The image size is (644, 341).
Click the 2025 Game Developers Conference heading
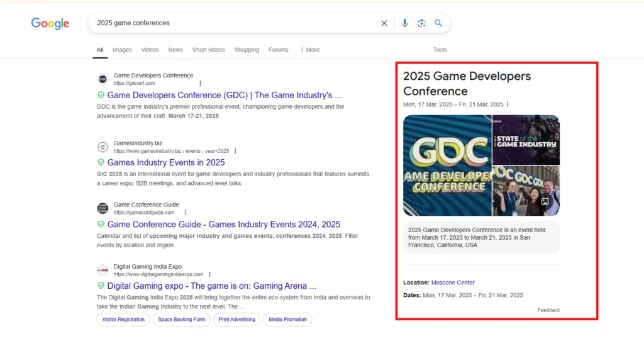[x=467, y=84]
